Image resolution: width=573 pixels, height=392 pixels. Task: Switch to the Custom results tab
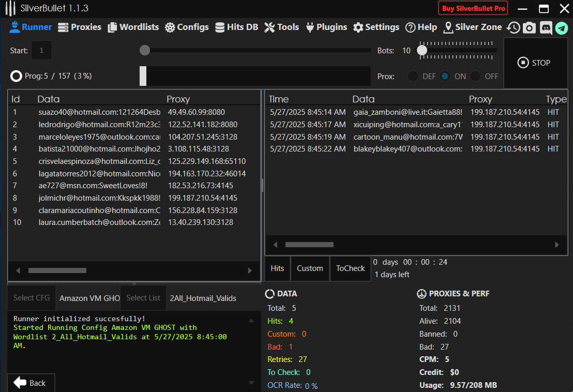click(x=310, y=268)
